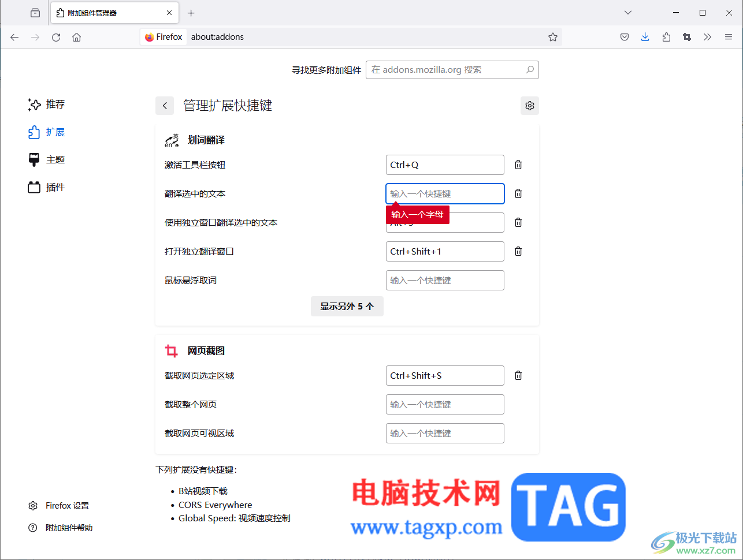Bookmark this page with star icon
This screenshot has width=743, height=560.
pyautogui.click(x=553, y=37)
